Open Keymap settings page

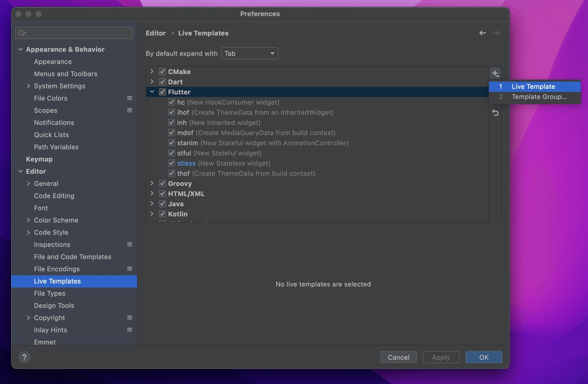pyautogui.click(x=39, y=159)
